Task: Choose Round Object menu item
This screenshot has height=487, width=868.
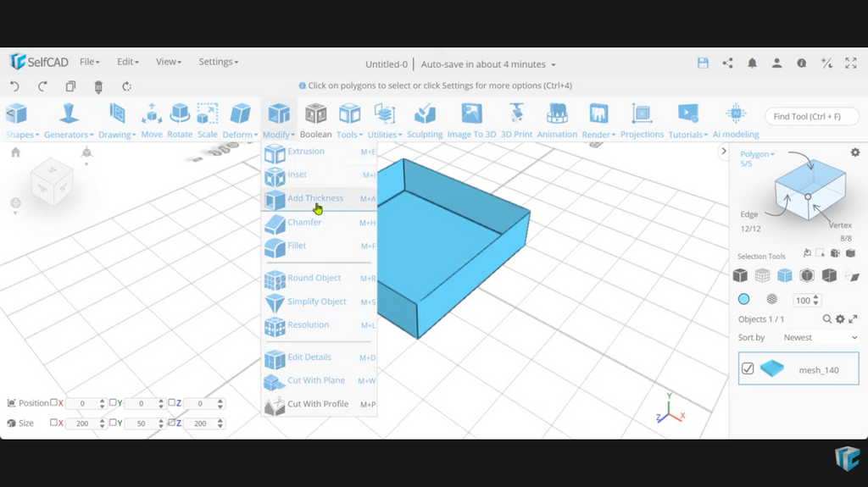Action: click(320, 279)
